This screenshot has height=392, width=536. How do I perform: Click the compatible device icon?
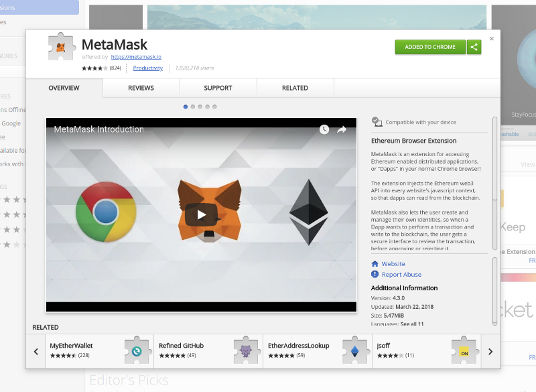377,122
